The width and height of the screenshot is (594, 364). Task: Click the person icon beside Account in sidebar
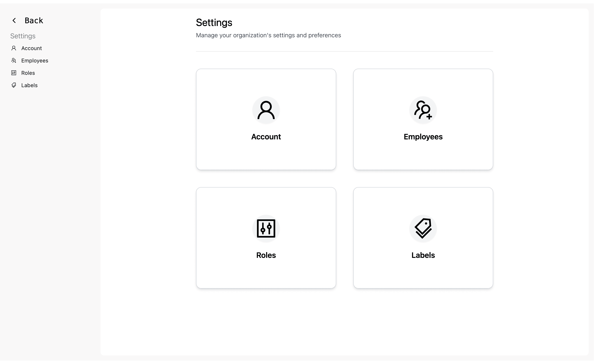(14, 48)
